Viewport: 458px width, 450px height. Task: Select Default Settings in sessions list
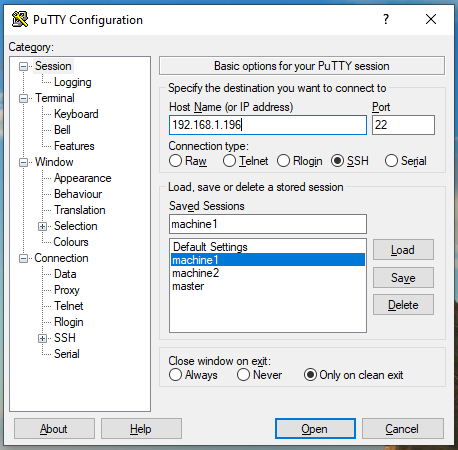click(x=268, y=247)
